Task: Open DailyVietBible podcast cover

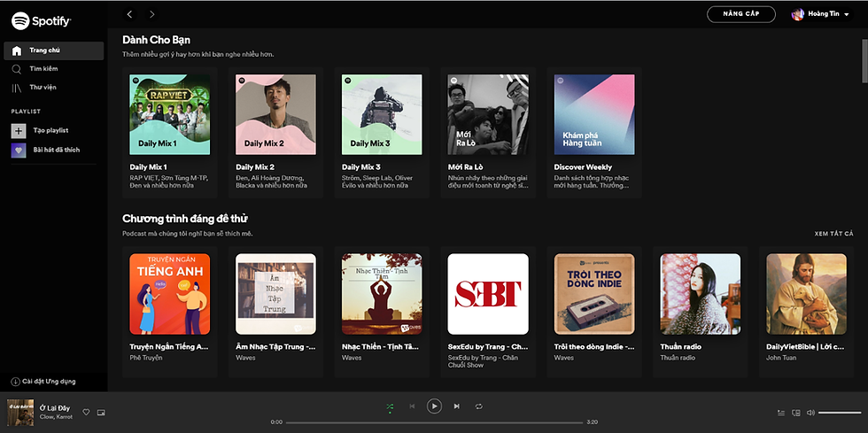Action: pyautogui.click(x=807, y=294)
